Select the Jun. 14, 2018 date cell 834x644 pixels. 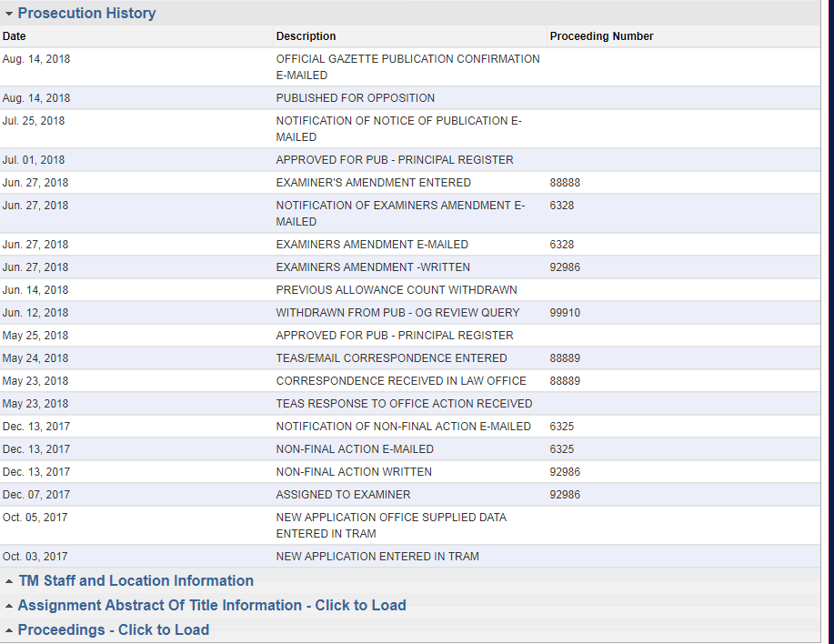tap(35, 290)
